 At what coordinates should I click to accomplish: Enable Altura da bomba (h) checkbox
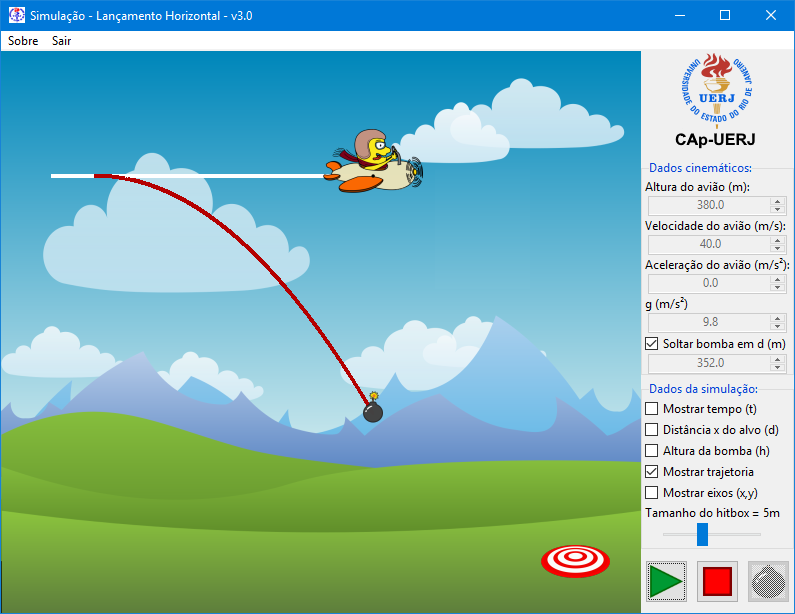[x=652, y=451]
